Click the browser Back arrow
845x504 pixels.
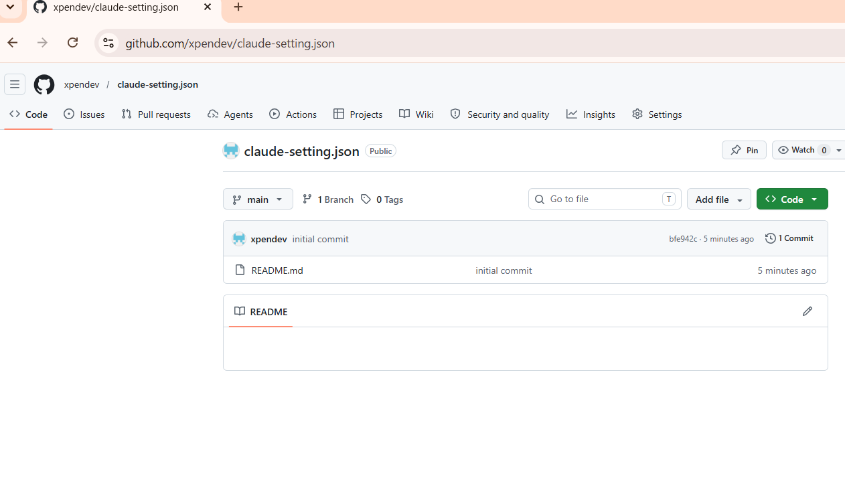point(13,43)
